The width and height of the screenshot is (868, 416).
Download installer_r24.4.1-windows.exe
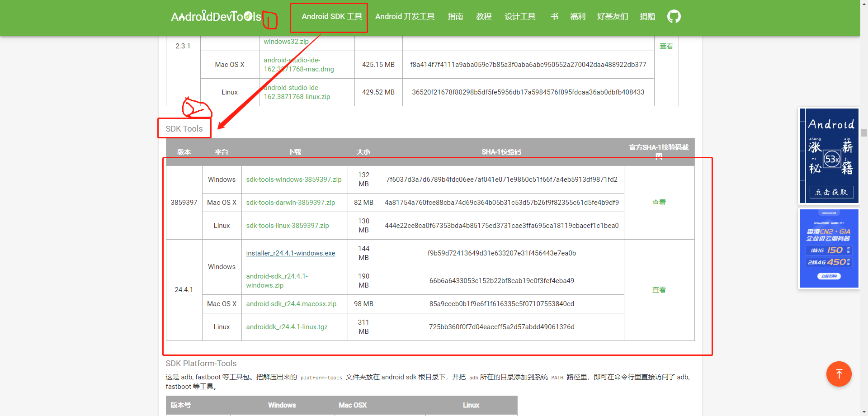coord(291,253)
